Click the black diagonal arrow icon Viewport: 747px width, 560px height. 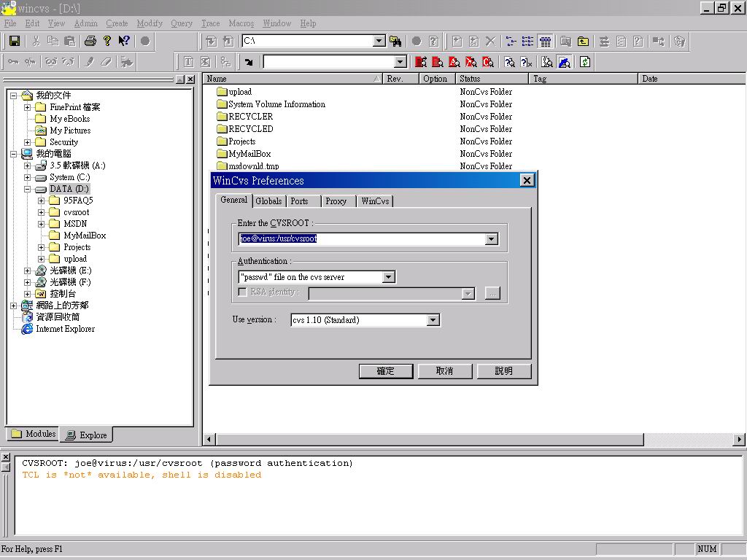[x=249, y=62]
